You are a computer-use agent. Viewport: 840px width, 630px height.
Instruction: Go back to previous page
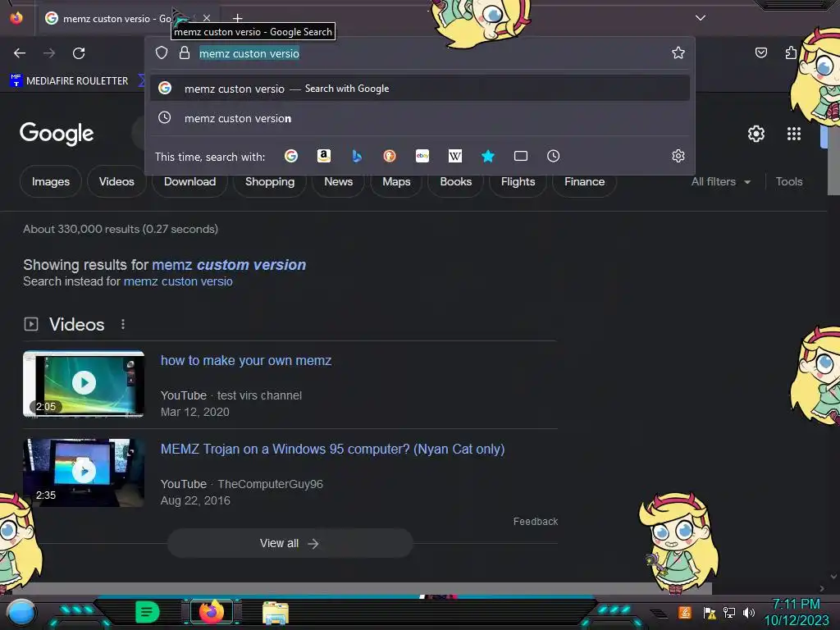tap(20, 53)
